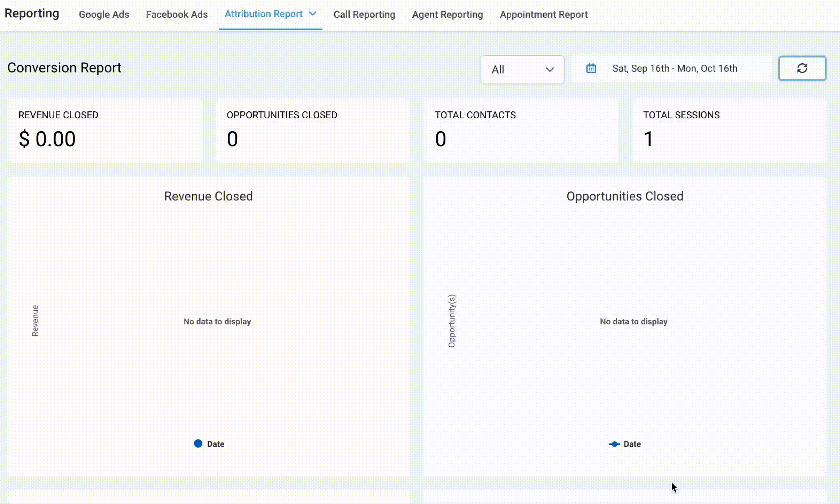This screenshot has width=840, height=504.
Task: Switch to Google Ads tab
Action: click(x=104, y=14)
